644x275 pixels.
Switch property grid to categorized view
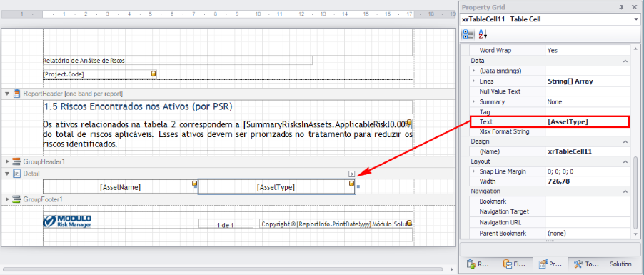pos(468,34)
